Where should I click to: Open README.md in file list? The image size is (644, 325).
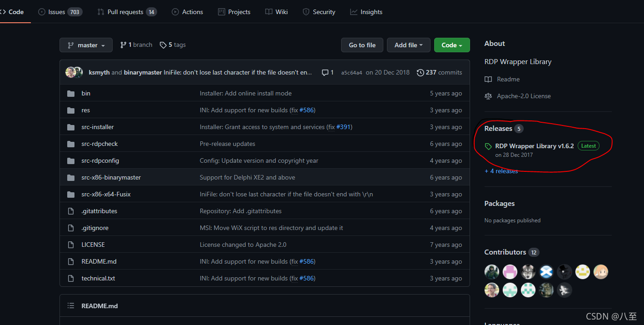pos(99,261)
